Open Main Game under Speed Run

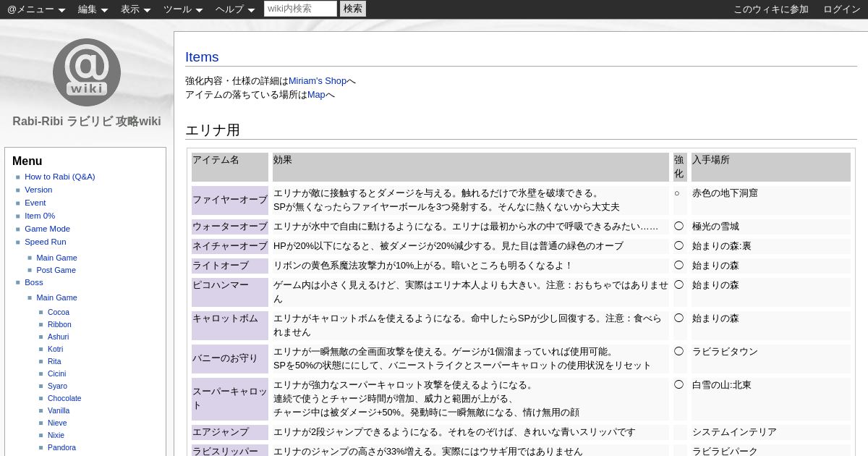pos(56,258)
